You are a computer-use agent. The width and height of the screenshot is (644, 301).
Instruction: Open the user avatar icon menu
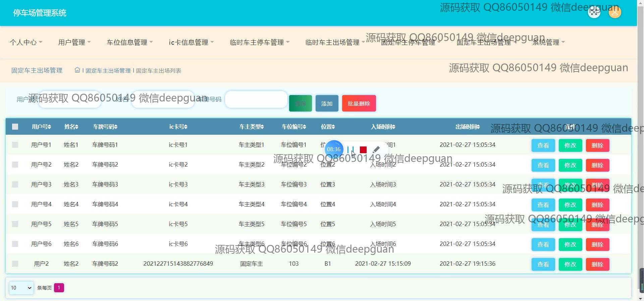(x=614, y=12)
